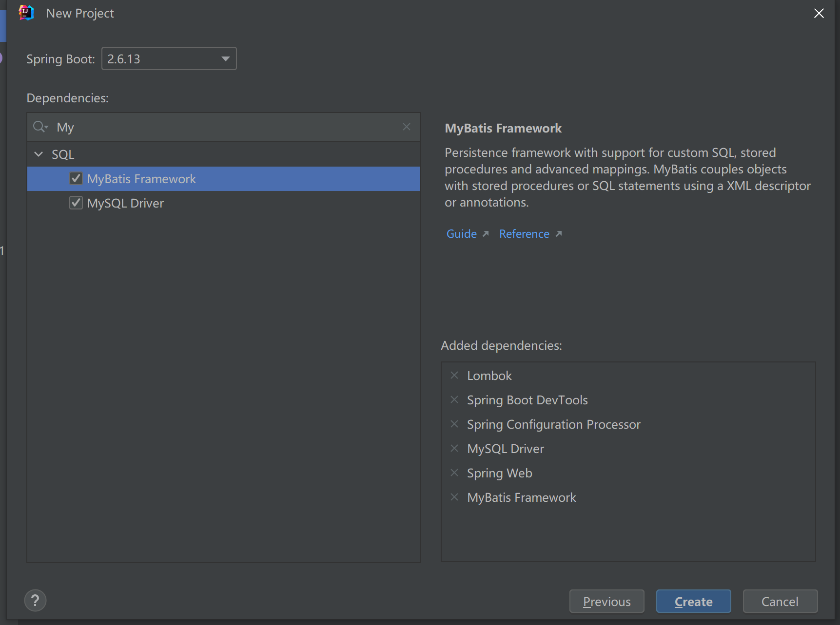Select MyBatis Framework row label
This screenshot has width=840, height=625.
(x=141, y=179)
